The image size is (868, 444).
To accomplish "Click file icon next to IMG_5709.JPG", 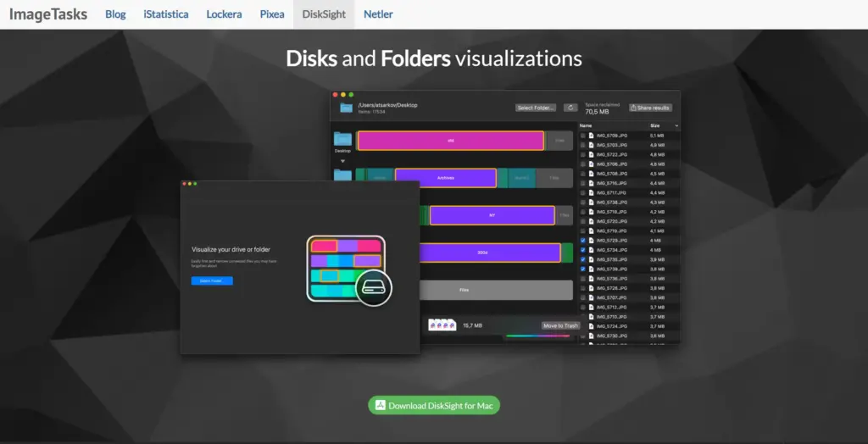I will click(593, 136).
